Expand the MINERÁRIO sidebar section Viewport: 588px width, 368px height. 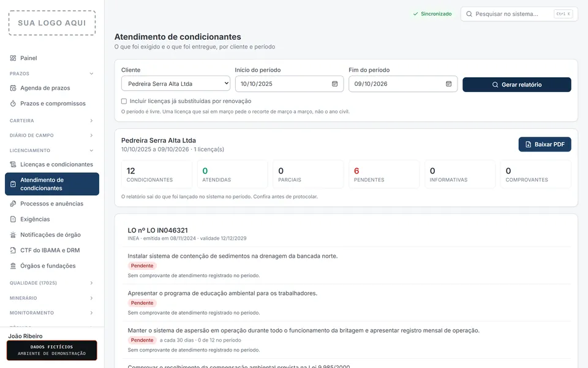click(91, 298)
